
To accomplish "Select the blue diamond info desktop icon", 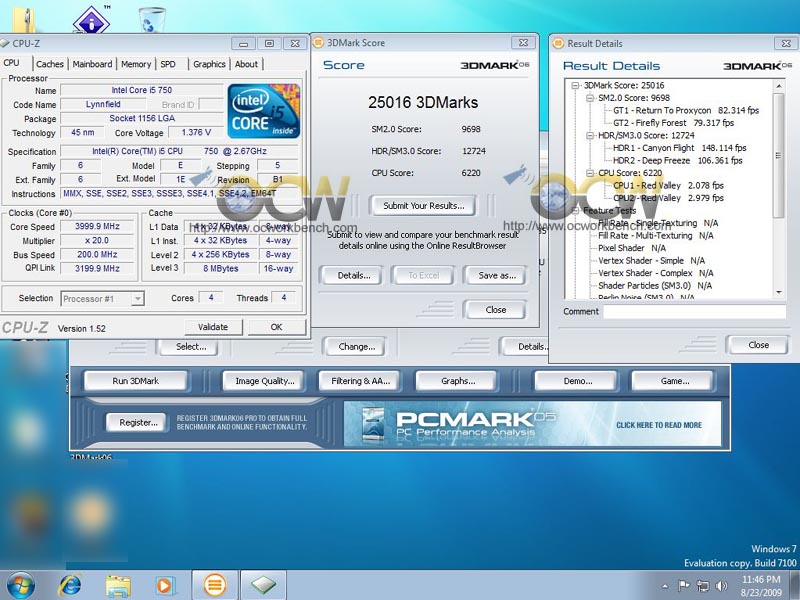I will 91,19.
